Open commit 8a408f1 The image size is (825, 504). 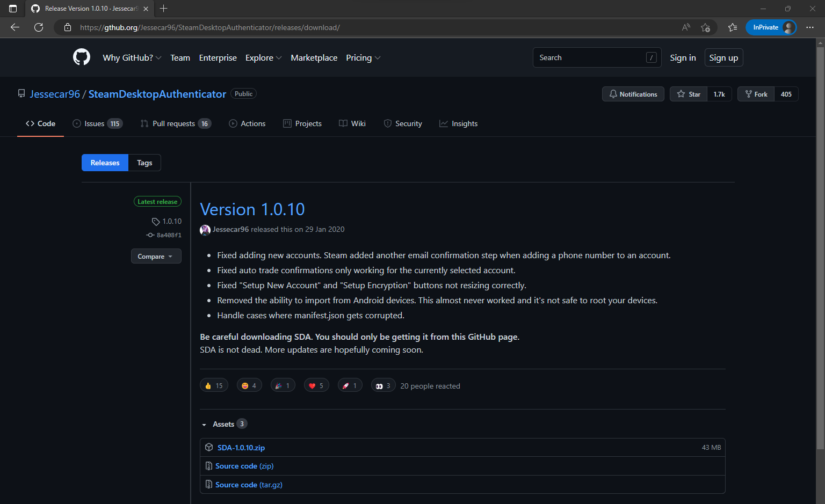[x=164, y=235]
